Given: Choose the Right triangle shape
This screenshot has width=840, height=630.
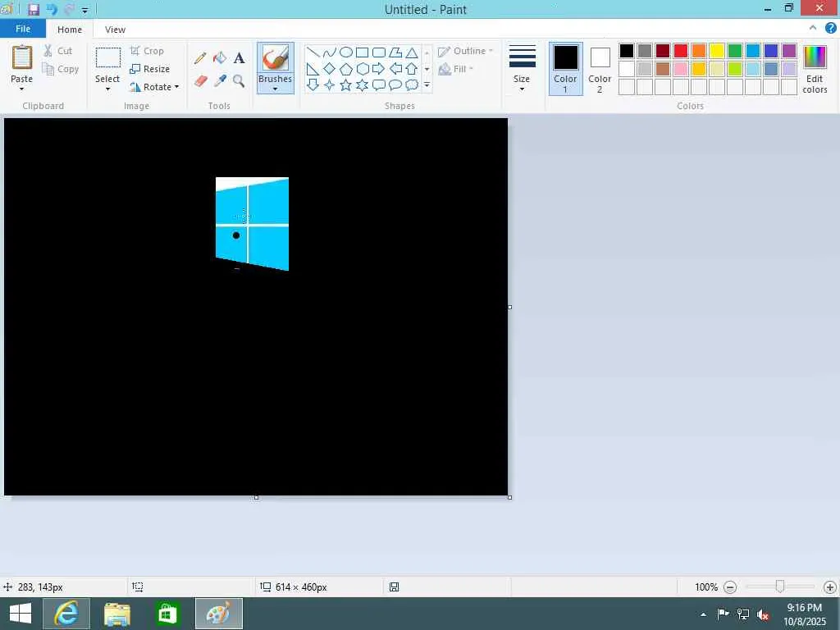Looking at the screenshot, I should click(x=313, y=69).
